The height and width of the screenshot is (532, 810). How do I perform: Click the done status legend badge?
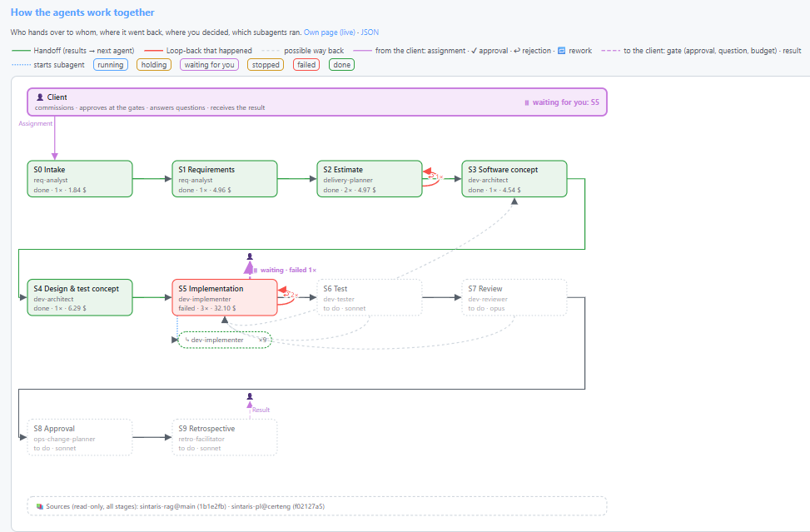(341, 65)
